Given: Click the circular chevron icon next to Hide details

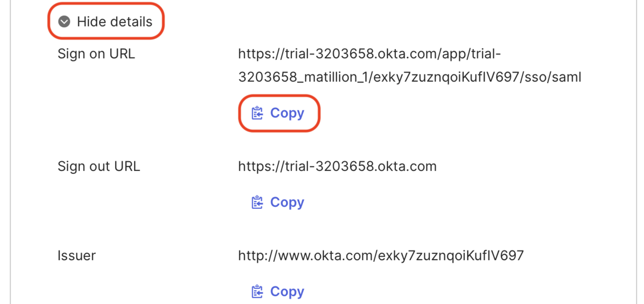Looking at the screenshot, I should (64, 21).
